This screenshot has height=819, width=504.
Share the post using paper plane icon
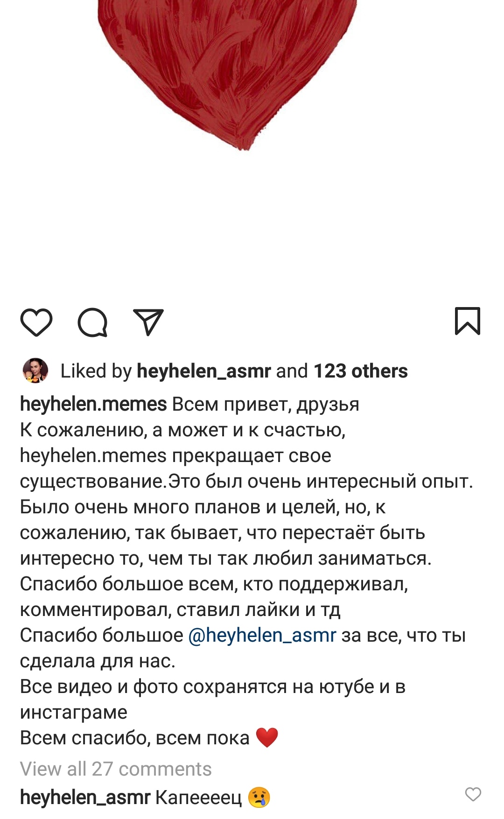tap(148, 322)
